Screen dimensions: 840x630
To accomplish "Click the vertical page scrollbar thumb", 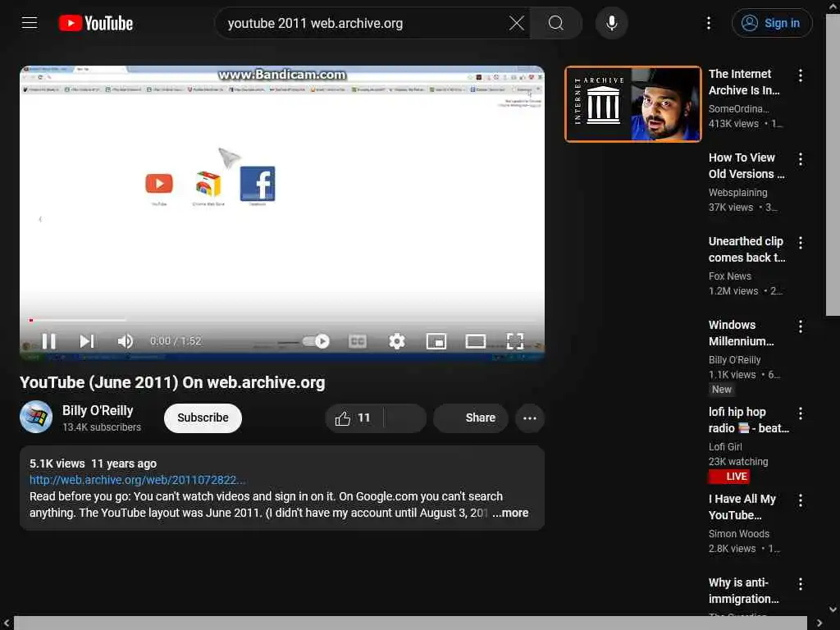I will 833,165.
